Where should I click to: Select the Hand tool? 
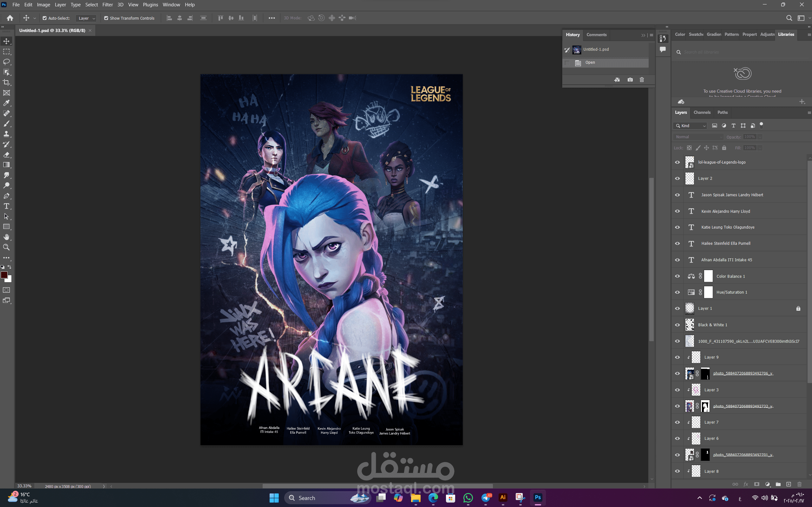(6, 237)
